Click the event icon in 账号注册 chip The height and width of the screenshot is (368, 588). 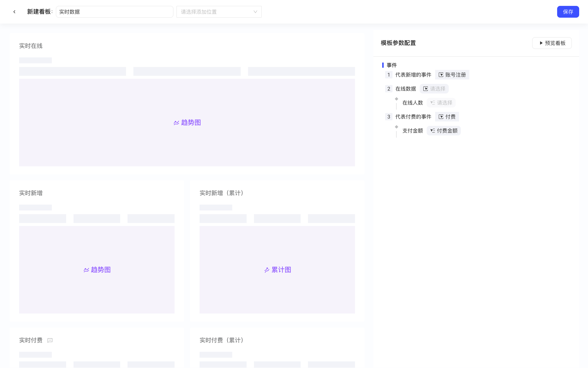(x=441, y=75)
